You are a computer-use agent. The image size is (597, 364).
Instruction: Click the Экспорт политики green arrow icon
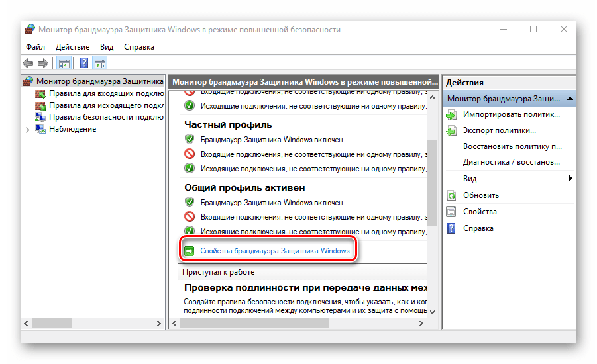[451, 131]
